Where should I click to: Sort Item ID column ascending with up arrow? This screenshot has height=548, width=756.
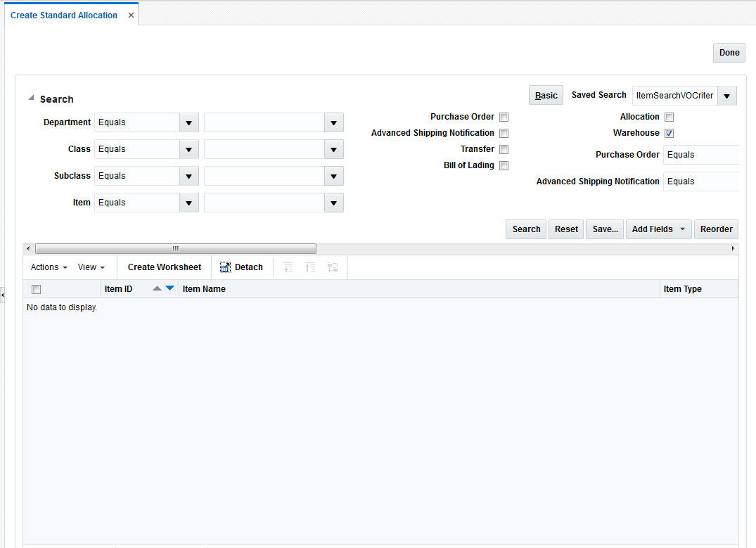(157, 288)
